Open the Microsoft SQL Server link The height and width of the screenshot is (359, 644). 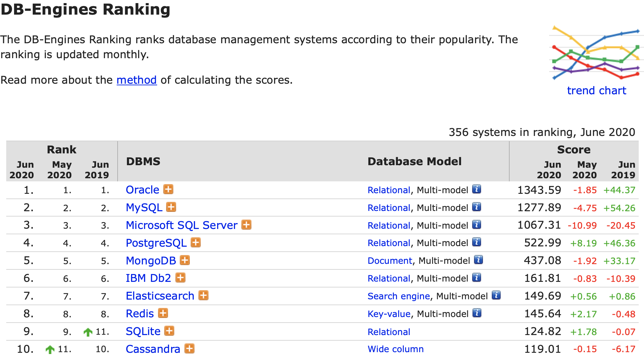point(182,225)
